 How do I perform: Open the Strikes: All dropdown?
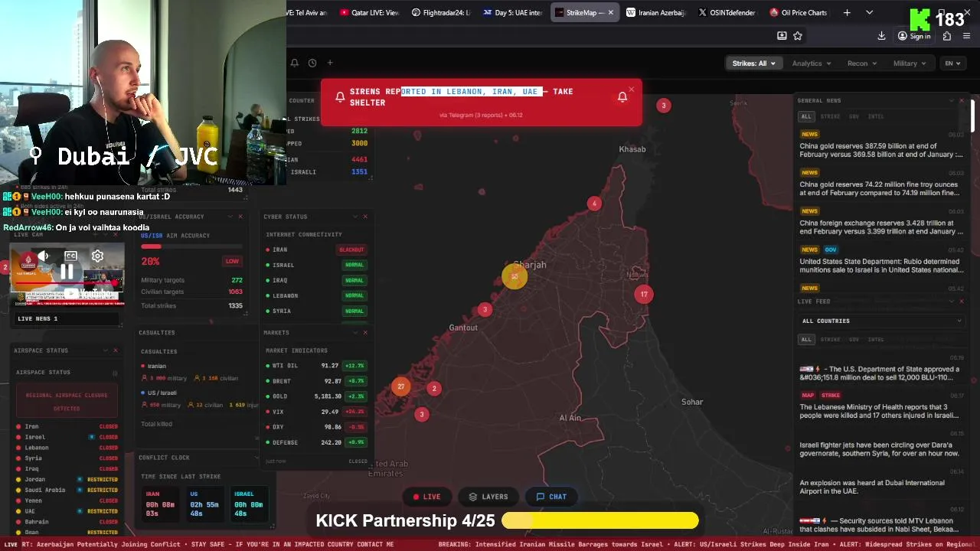pos(753,64)
